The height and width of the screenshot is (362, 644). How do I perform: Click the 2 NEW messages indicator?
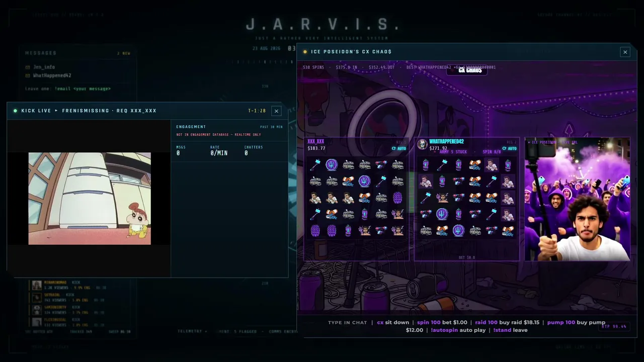(x=123, y=53)
